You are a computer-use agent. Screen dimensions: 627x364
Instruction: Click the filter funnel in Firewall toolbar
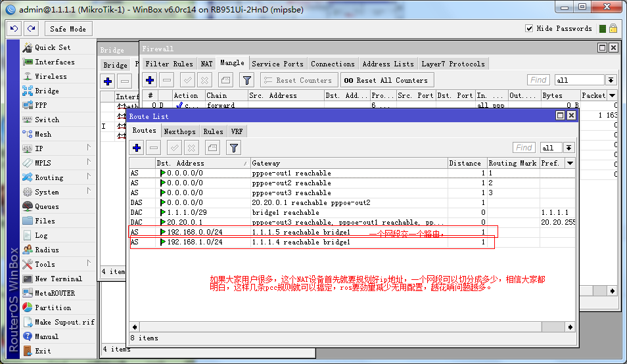pyautogui.click(x=246, y=80)
